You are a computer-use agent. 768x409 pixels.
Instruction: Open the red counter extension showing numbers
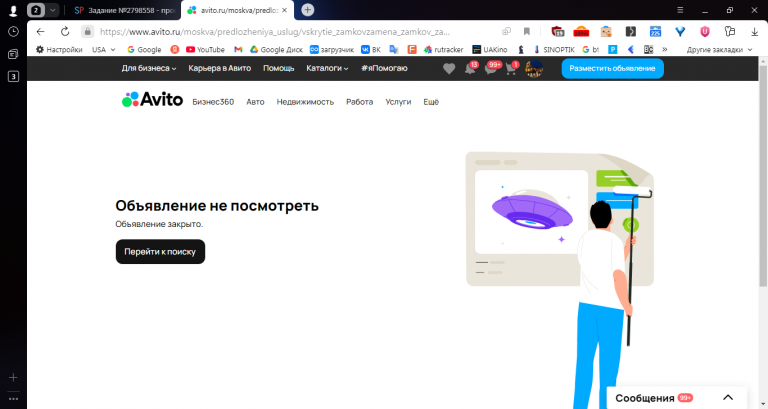coord(581,31)
